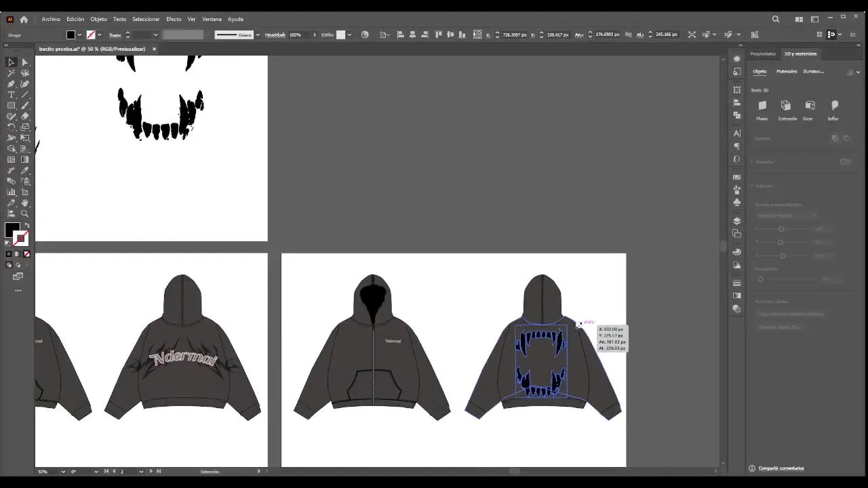
Task: Click the Edit Toolbar three dots
Action: coord(18,290)
